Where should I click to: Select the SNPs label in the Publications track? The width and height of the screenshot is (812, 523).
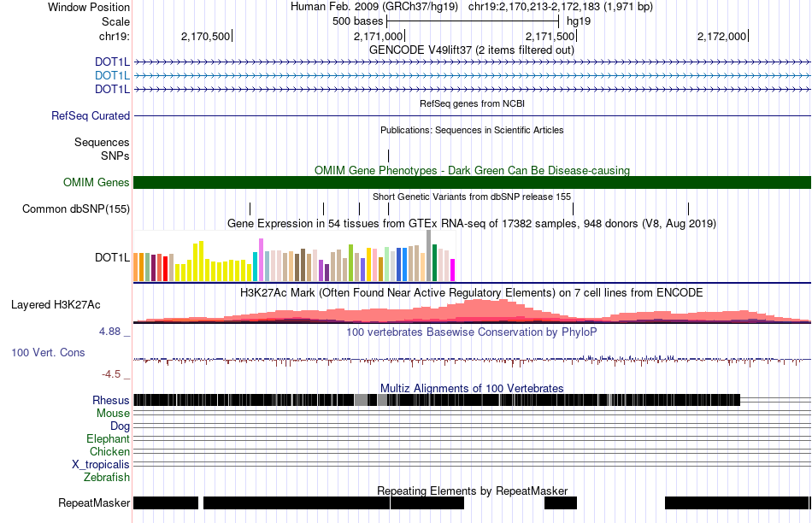click(115, 156)
